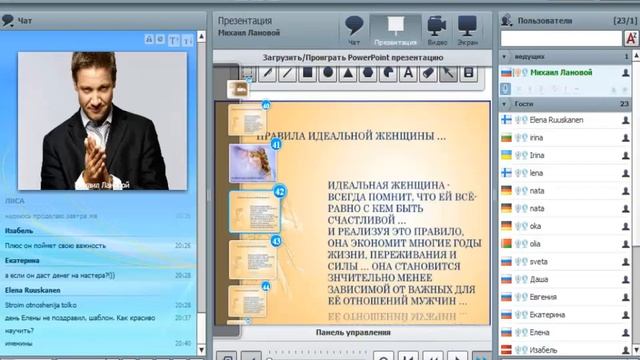This screenshot has width=640, height=360.
Task: Select the pie sector shape tool
Action: coord(388,73)
